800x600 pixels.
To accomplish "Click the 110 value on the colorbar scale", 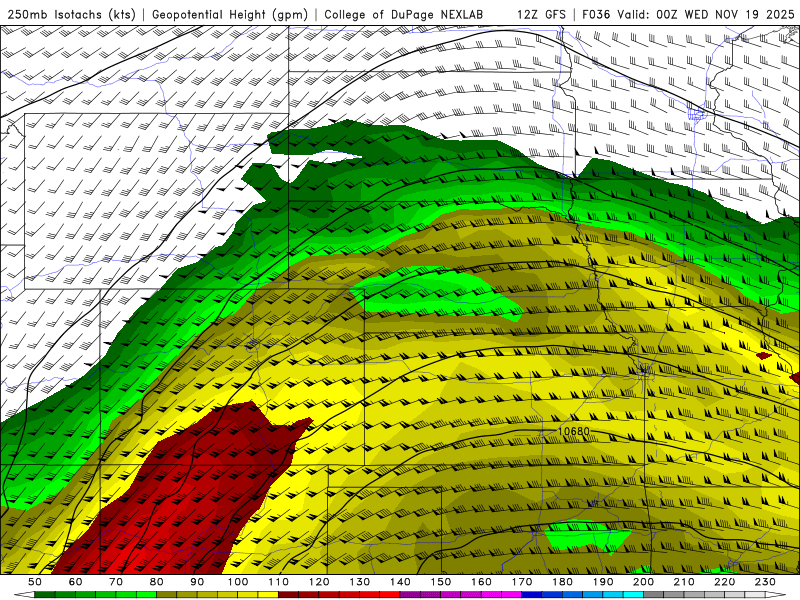I will pos(279,582).
